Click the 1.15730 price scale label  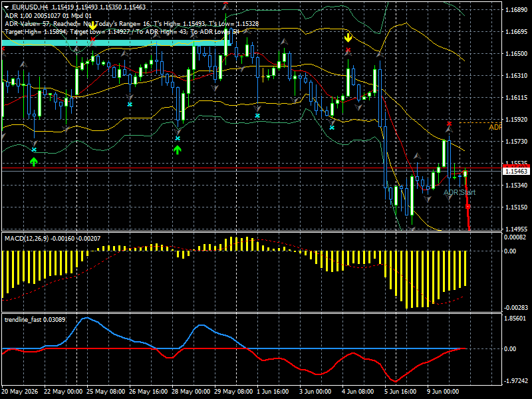517,141
